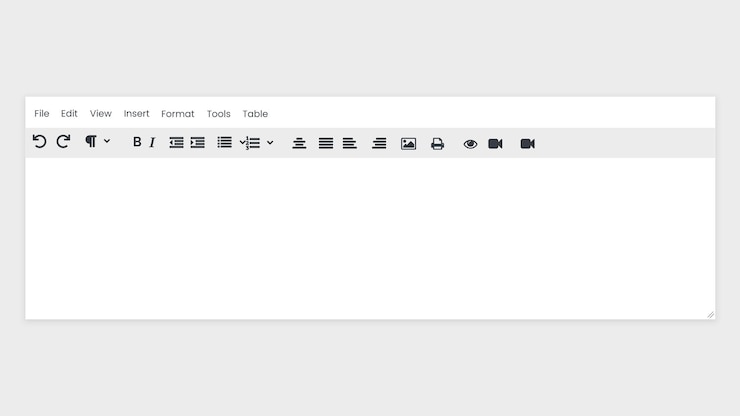Click the editor resize handle corner
740x416 pixels.
pyautogui.click(x=711, y=315)
